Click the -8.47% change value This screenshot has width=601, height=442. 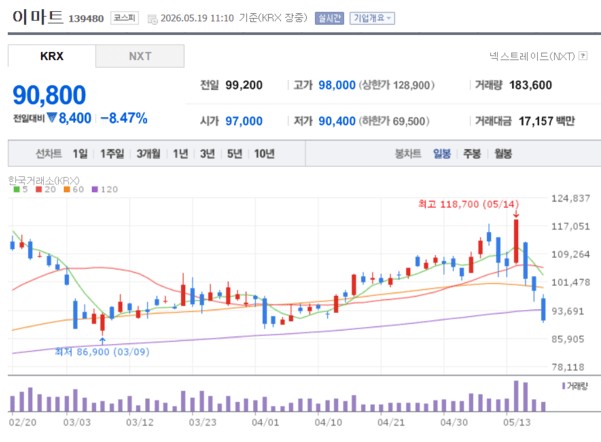pos(124,118)
